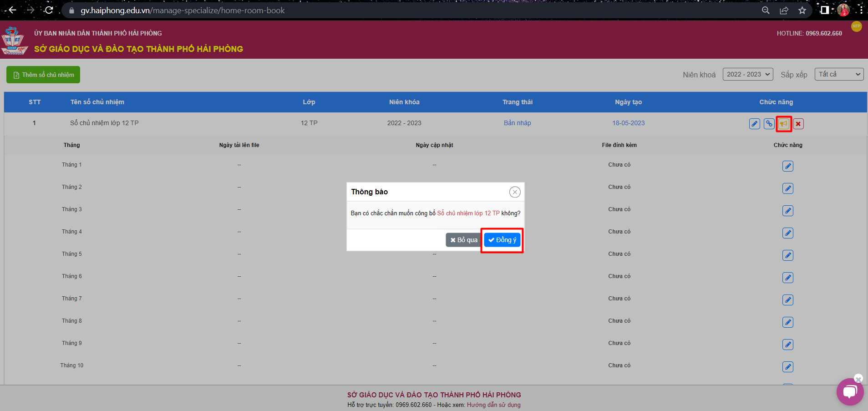
Task: Open the live chat bubble
Action: (x=849, y=391)
